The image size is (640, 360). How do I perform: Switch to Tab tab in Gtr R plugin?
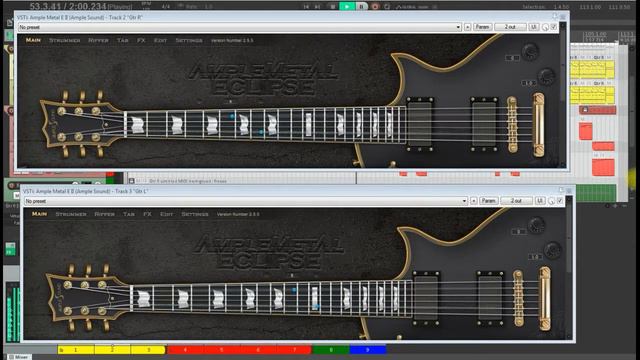point(122,40)
